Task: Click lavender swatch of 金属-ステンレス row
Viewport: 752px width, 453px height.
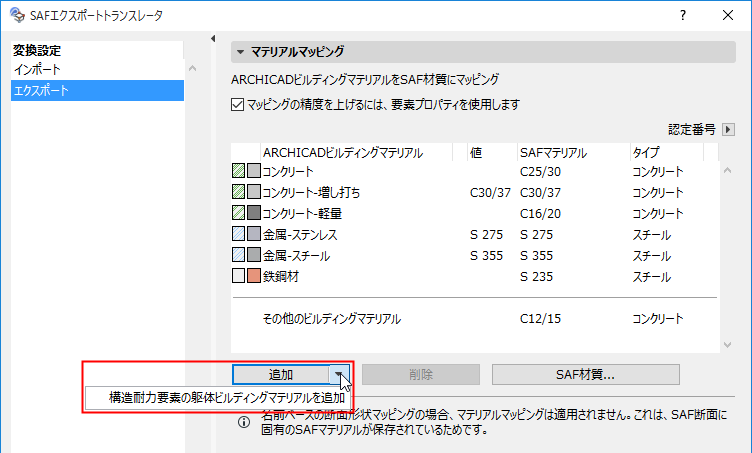Action: (x=254, y=234)
